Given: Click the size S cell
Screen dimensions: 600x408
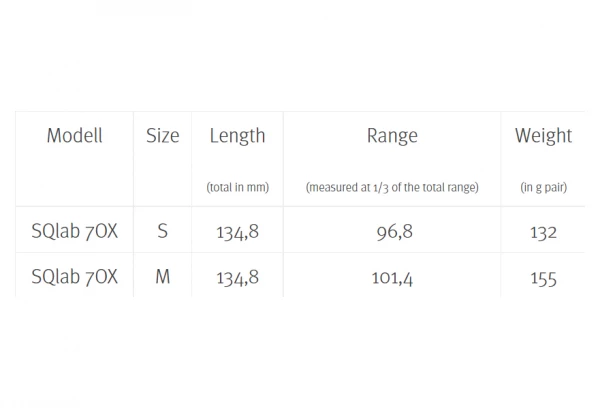Looking at the screenshot, I should pos(162,232).
